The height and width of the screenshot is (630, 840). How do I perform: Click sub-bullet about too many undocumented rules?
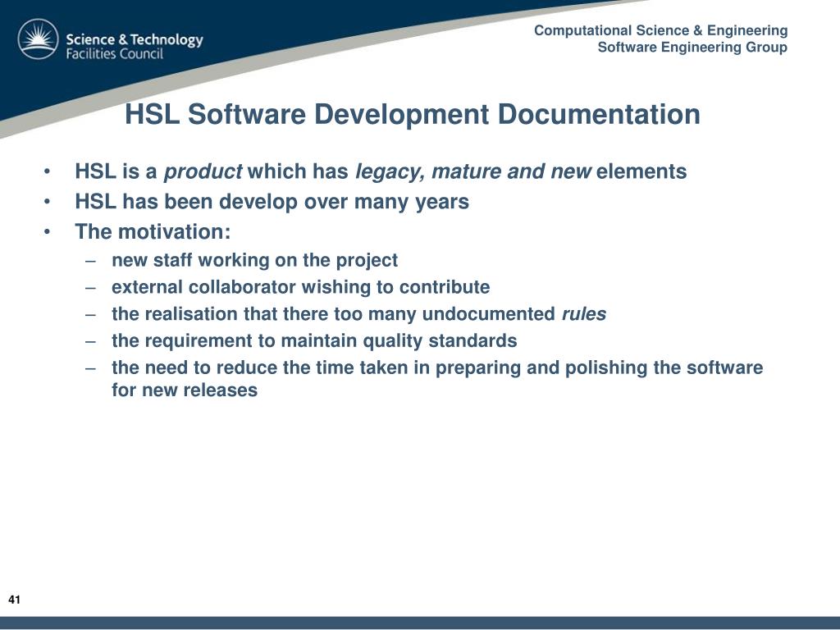359,313
